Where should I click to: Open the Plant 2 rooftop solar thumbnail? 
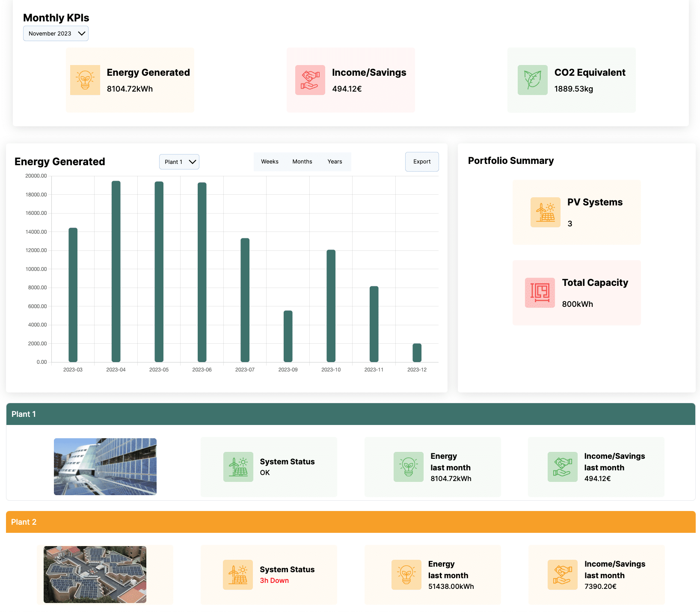point(95,574)
